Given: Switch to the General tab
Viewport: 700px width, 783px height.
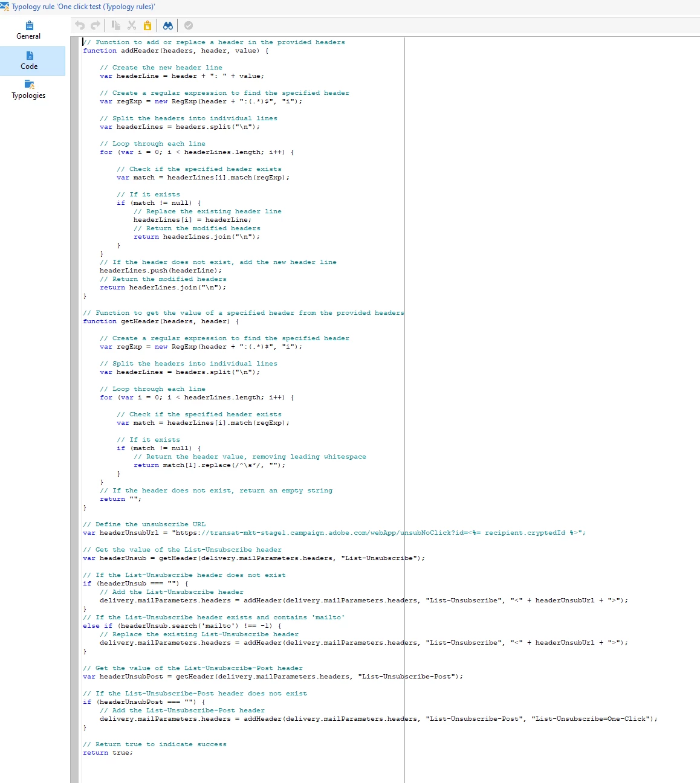Looking at the screenshot, I should pyautogui.click(x=29, y=31).
